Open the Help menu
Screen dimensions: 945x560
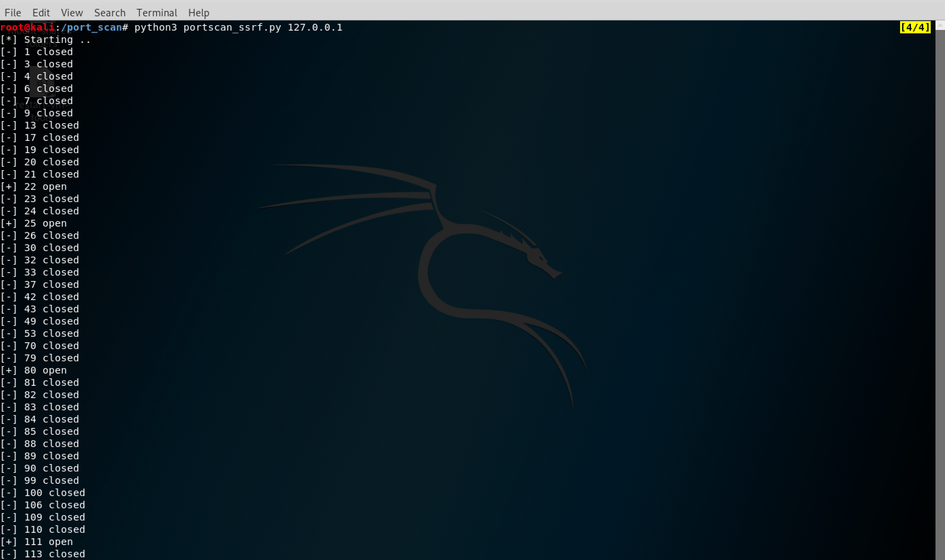(199, 13)
